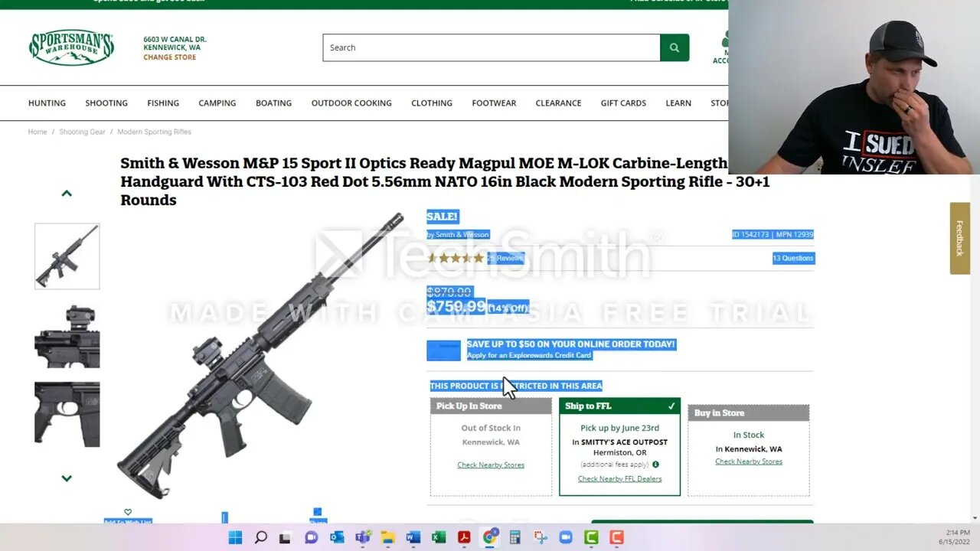The height and width of the screenshot is (551, 980).
Task: Select trigger guard close-up thumbnail
Action: (67, 414)
